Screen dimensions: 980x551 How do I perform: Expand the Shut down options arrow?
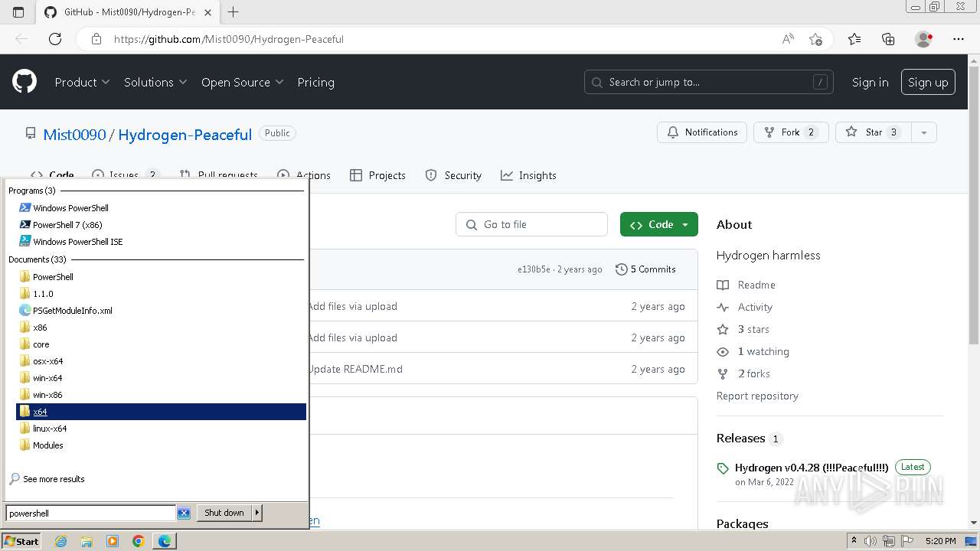click(257, 513)
